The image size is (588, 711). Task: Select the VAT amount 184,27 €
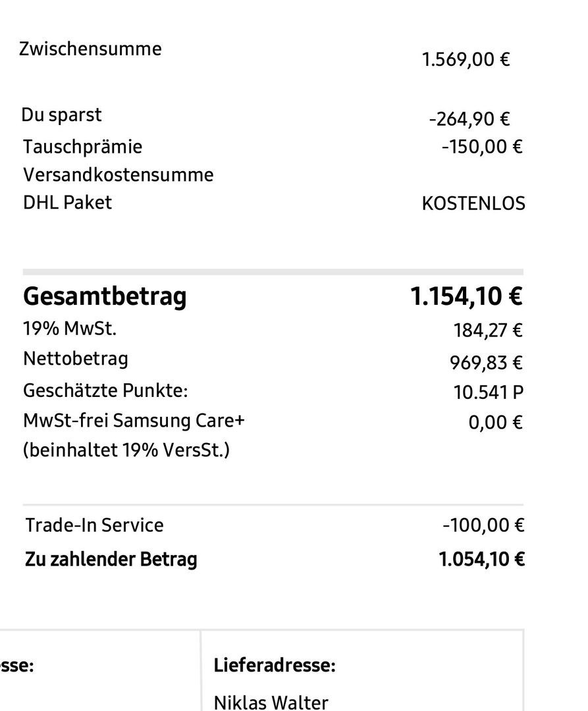click(x=488, y=330)
